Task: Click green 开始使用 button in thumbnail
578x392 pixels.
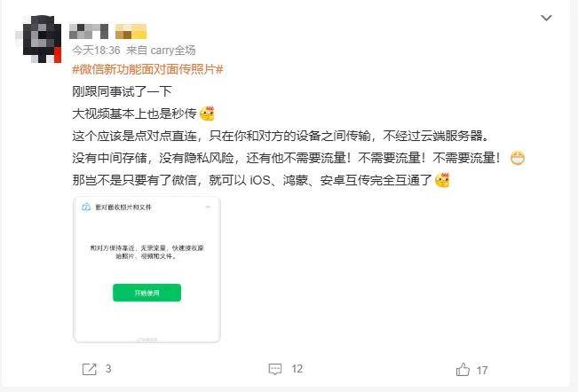Action: pos(146,293)
